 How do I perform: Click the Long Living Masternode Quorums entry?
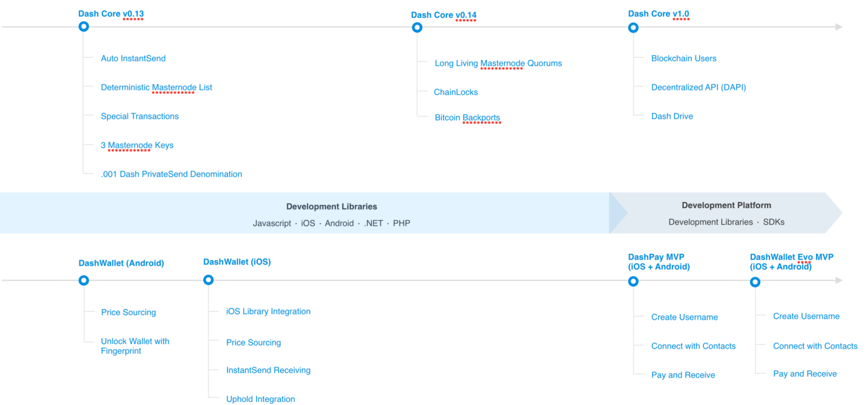(498, 63)
